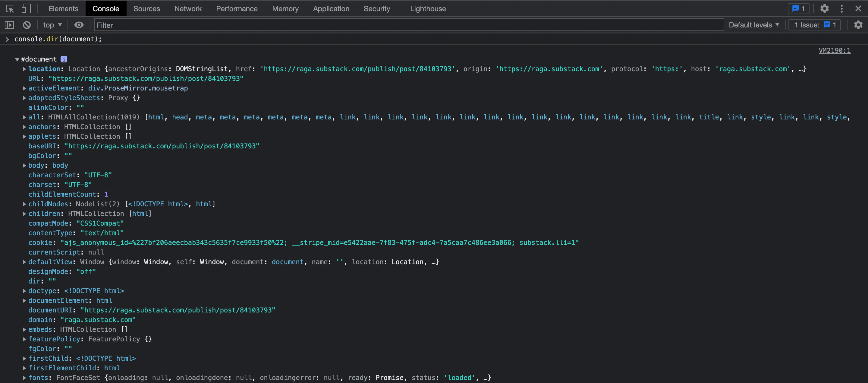Screen dimensions: 868x383
Task: Click the console Filter input field
Action: pos(236,25)
